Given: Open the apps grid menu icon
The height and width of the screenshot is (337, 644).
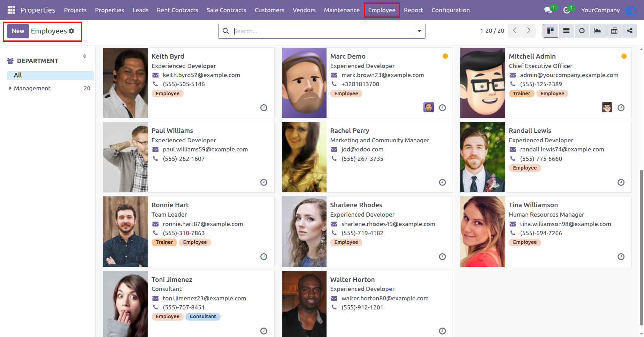Looking at the screenshot, I should 11,10.
